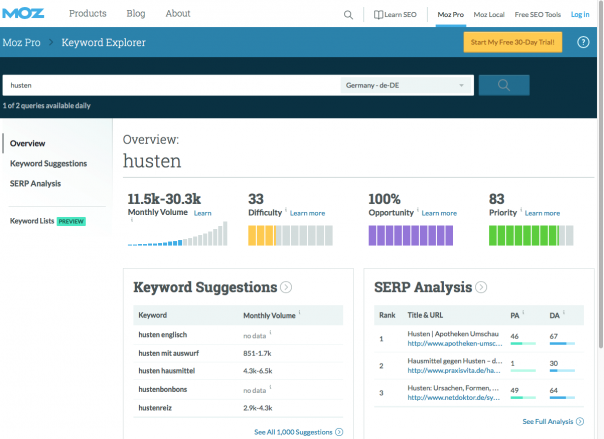Open the Blog menu item
This screenshot has width=604, height=439.
coord(136,13)
